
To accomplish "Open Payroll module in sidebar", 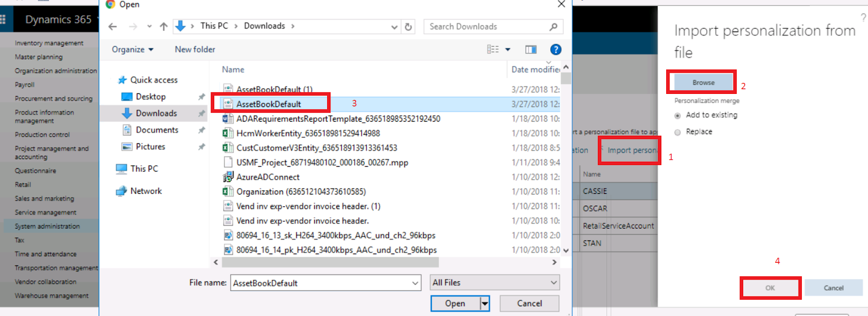I will tap(24, 85).
